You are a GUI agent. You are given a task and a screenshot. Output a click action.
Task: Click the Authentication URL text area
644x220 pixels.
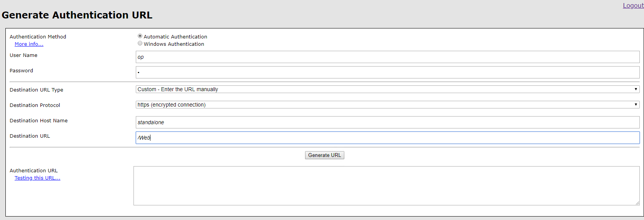click(386, 186)
